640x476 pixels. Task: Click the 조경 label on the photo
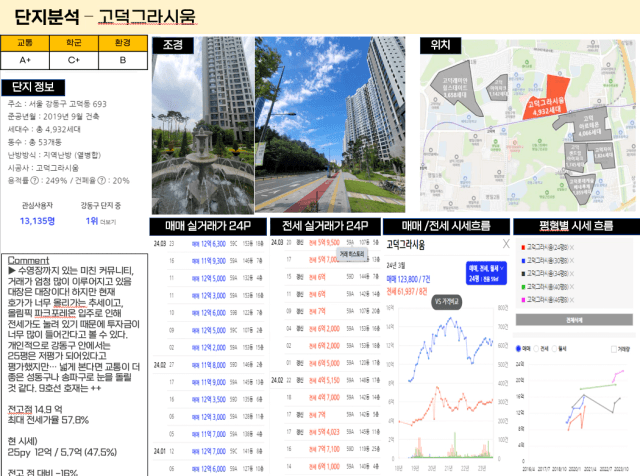click(173, 45)
